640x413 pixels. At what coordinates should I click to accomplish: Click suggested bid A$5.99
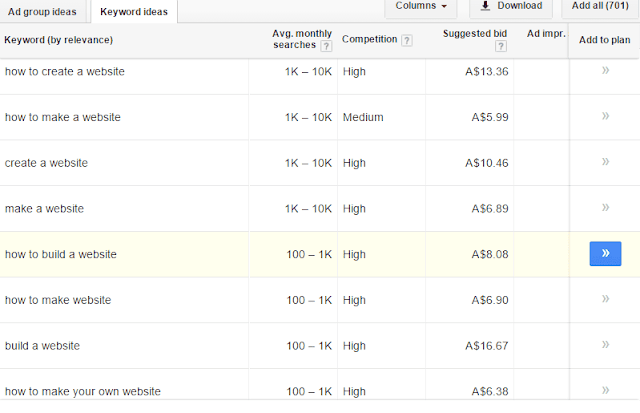tap(490, 117)
